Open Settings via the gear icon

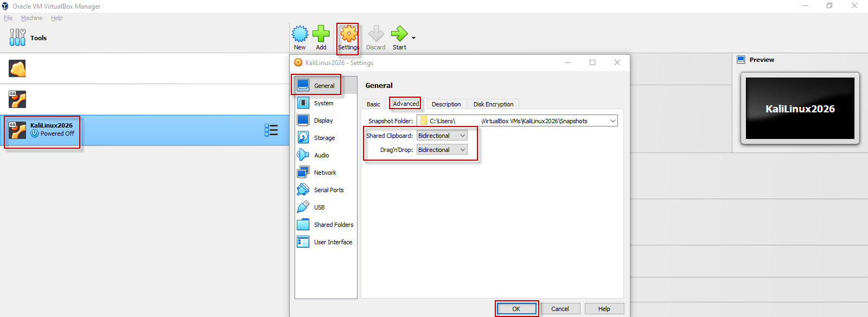click(348, 34)
